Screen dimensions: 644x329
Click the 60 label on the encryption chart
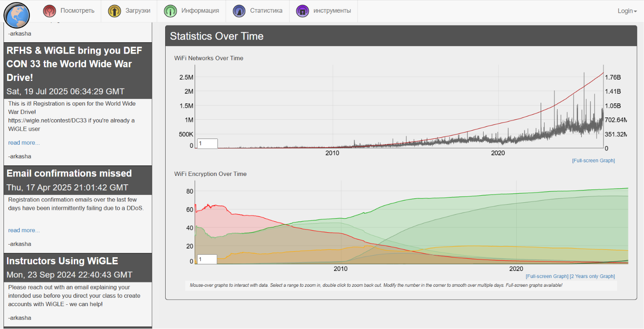point(190,209)
